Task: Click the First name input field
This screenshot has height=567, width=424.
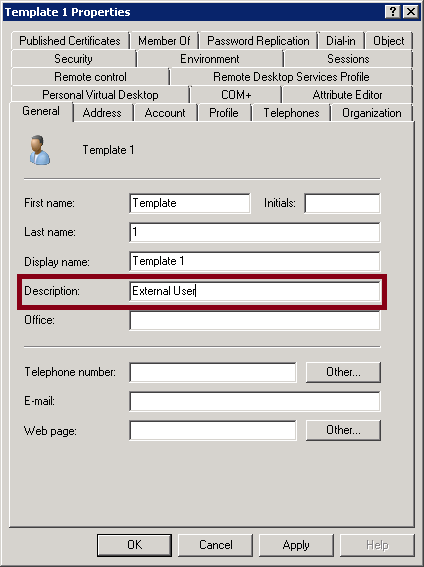Action: click(x=190, y=203)
